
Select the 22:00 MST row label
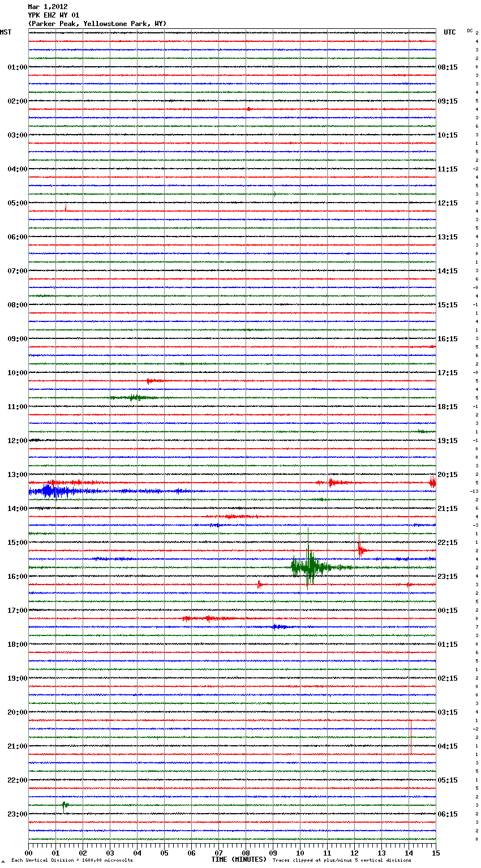18,780
